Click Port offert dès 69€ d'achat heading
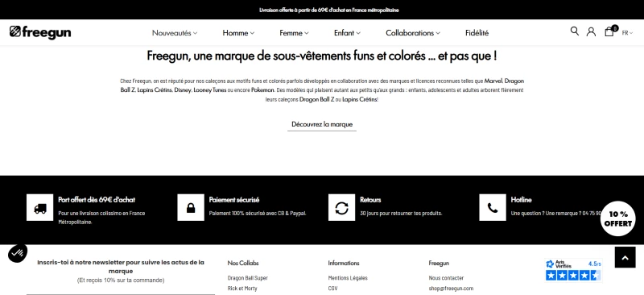This screenshot has height=295, width=644. click(x=97, y=200)
